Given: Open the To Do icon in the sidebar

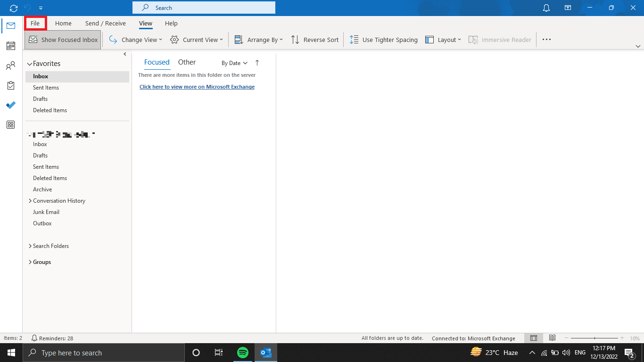Looking at the screenshot, I should pos(10,105).
